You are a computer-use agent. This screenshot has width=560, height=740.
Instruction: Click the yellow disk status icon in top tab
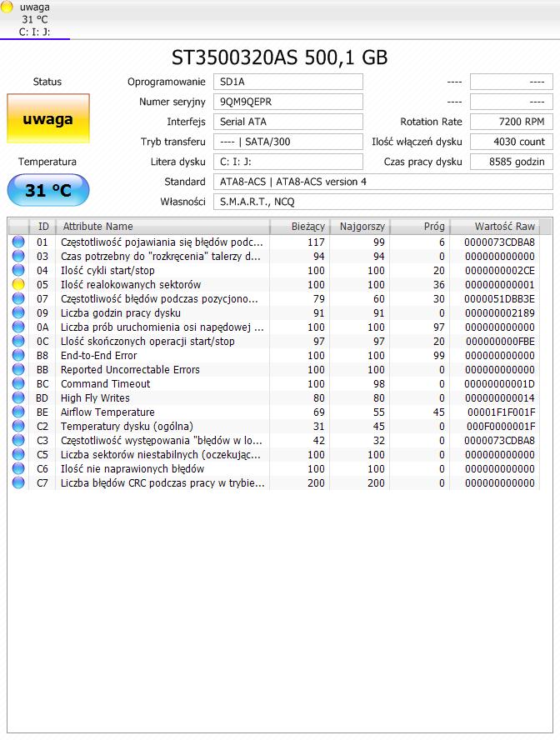click(x=7, y=7)
